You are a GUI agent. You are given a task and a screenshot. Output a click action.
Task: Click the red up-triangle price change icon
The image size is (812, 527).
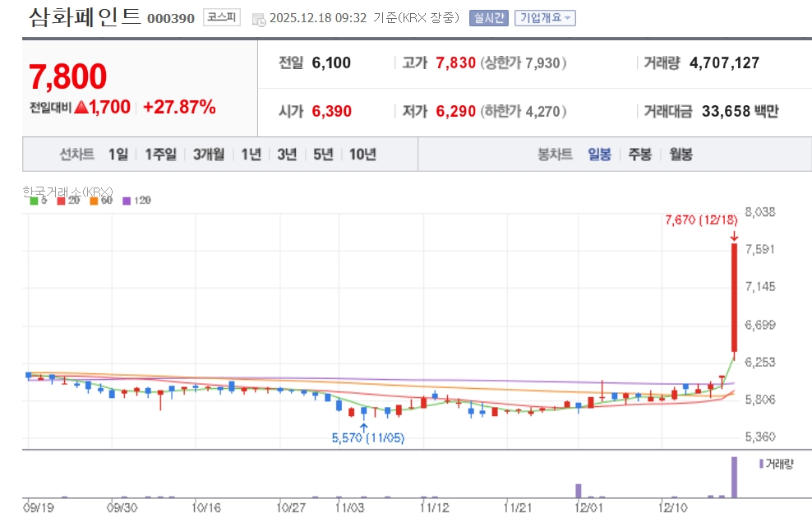coord(81,107)
